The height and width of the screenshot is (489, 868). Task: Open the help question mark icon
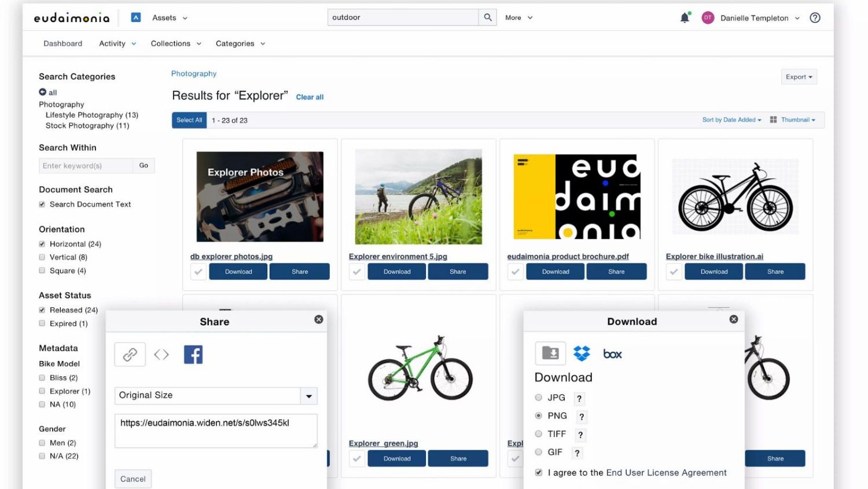point(815,18)
